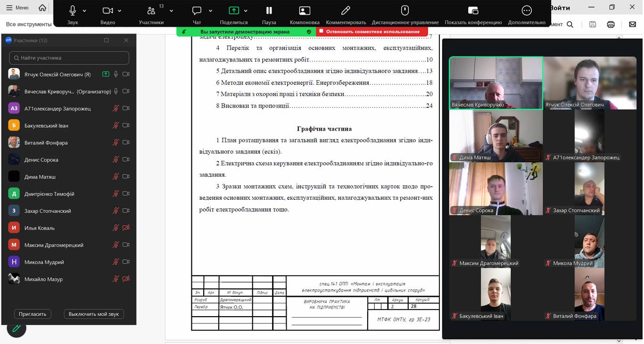Toggle microphone for Бакулевський Іван in the list
644x344 pixels.
[x=116, y=126]
